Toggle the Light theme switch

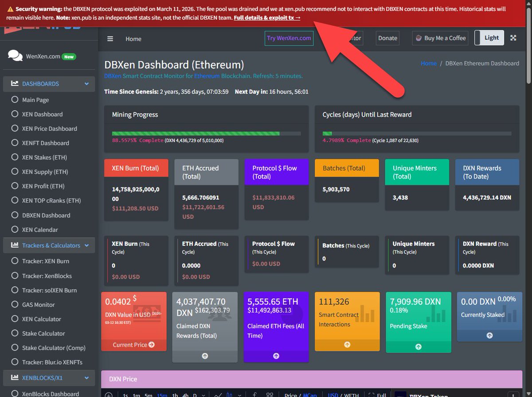pos(489,38)
